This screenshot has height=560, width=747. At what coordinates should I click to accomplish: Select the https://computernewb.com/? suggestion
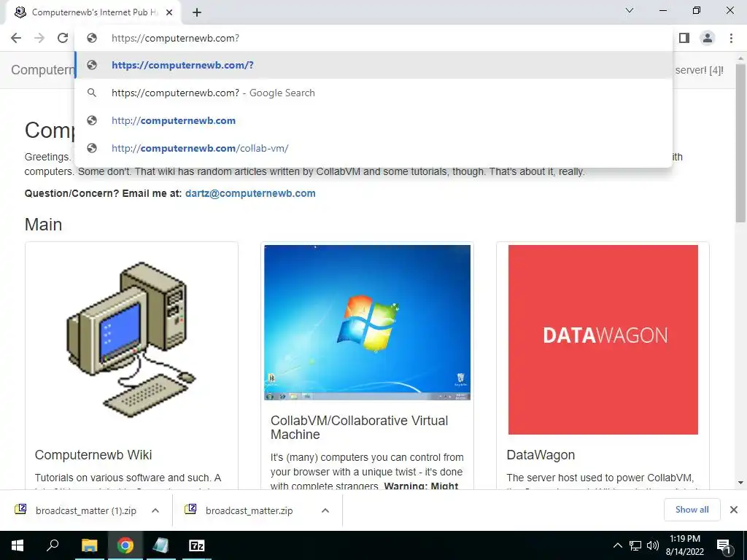373,65
